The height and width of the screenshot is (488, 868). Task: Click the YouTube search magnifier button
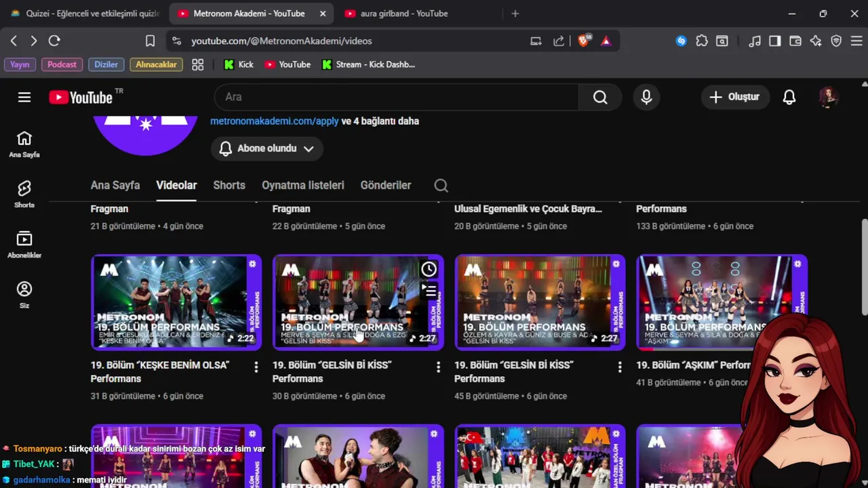coord(600,97)
